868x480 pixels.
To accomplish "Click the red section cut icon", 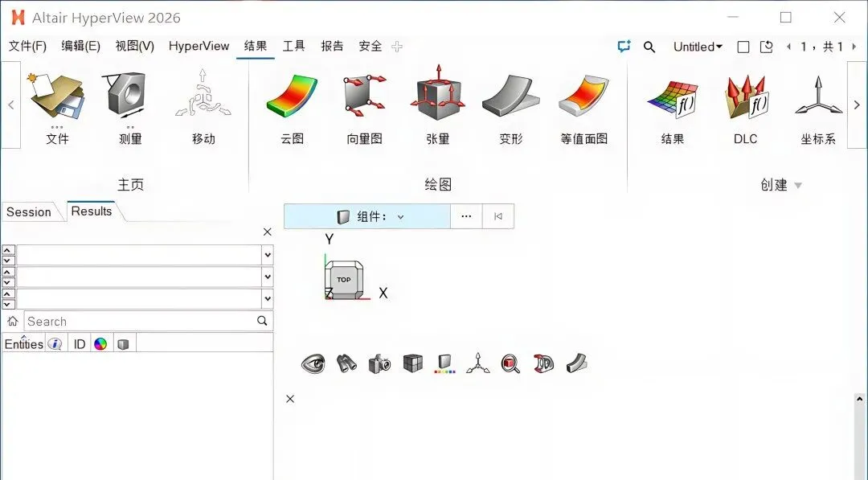I will pos(543,363).
